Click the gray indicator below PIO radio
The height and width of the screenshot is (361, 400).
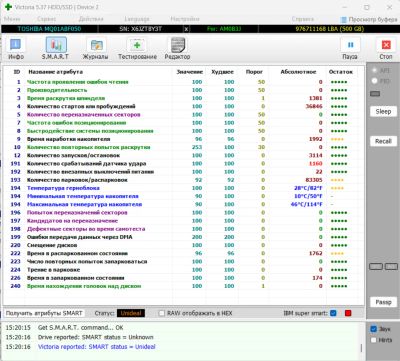pos(375,94)
